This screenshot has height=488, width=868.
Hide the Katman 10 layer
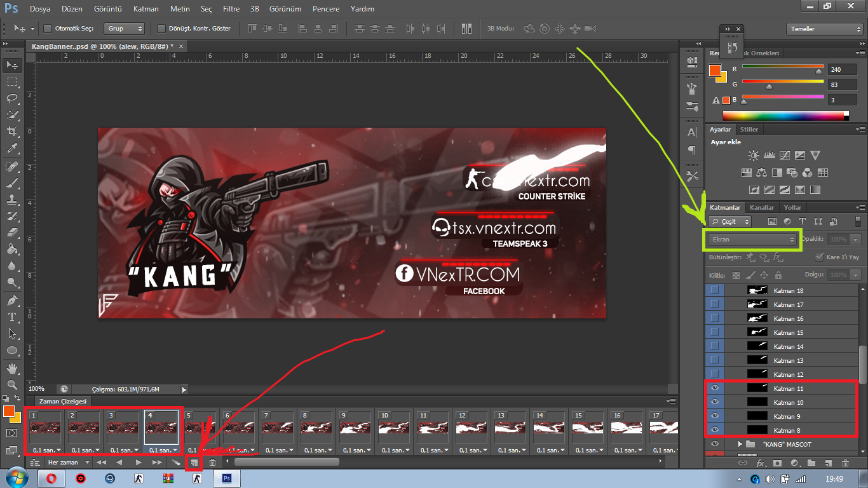pyautogui.click(x=715, y=402)
